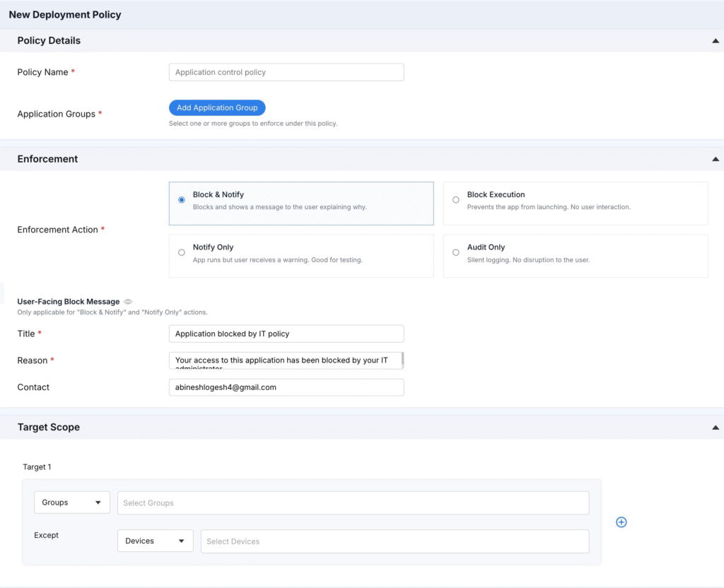Click the Select Groups input box
Image resolution: width=724 pixels, height=588 pixels.
point(354,502)
